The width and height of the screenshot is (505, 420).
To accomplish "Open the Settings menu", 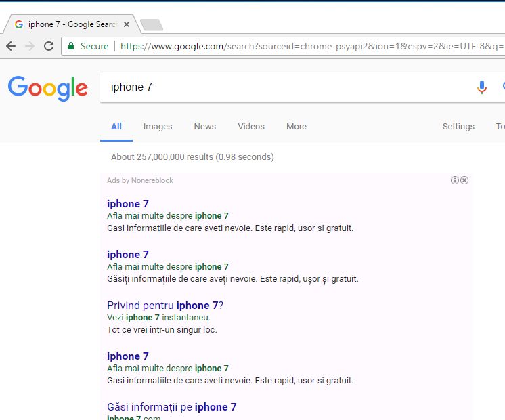I will point(458,127).
